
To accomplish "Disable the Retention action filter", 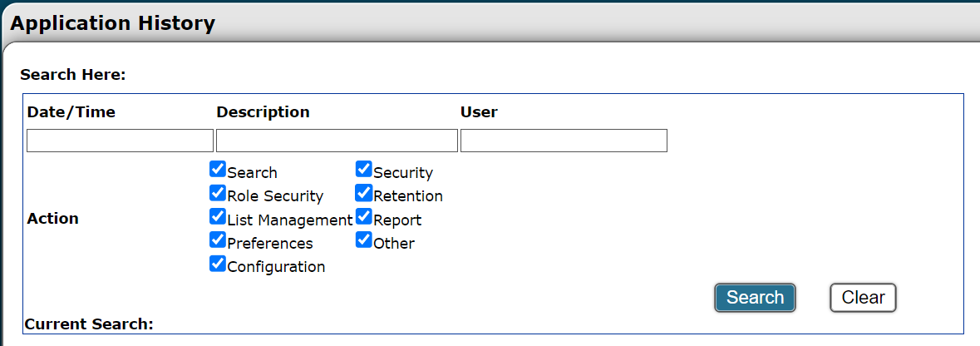I will [364, 194].
